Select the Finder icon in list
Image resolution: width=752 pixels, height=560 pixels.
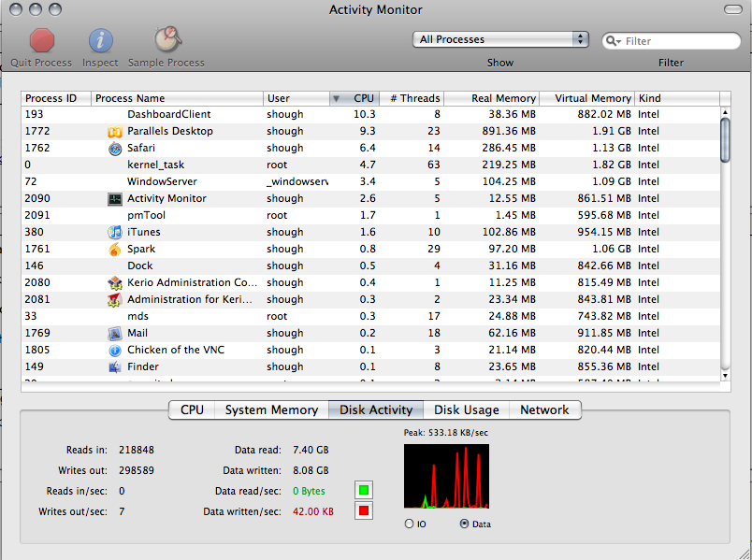pos(115,367)
